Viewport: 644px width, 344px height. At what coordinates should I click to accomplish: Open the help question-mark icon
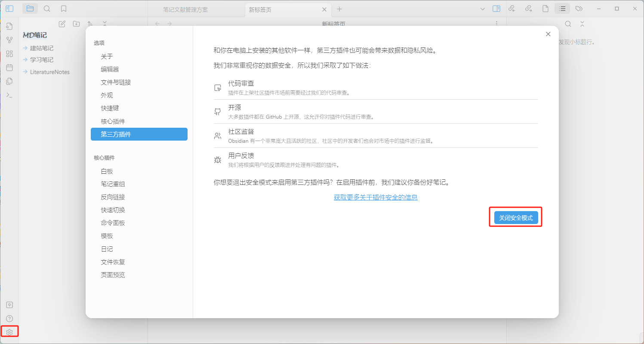coord(9,319)
